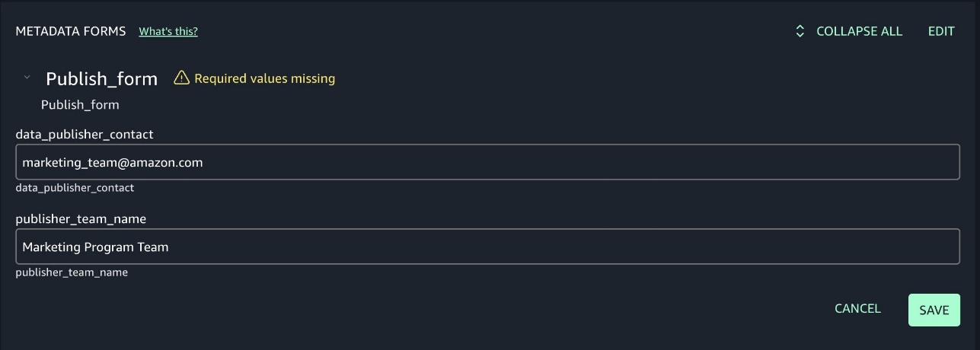This screenshot has width=980, height=350.
Task: Click the METADATA FORMS panel title
Action: [71, 31]
